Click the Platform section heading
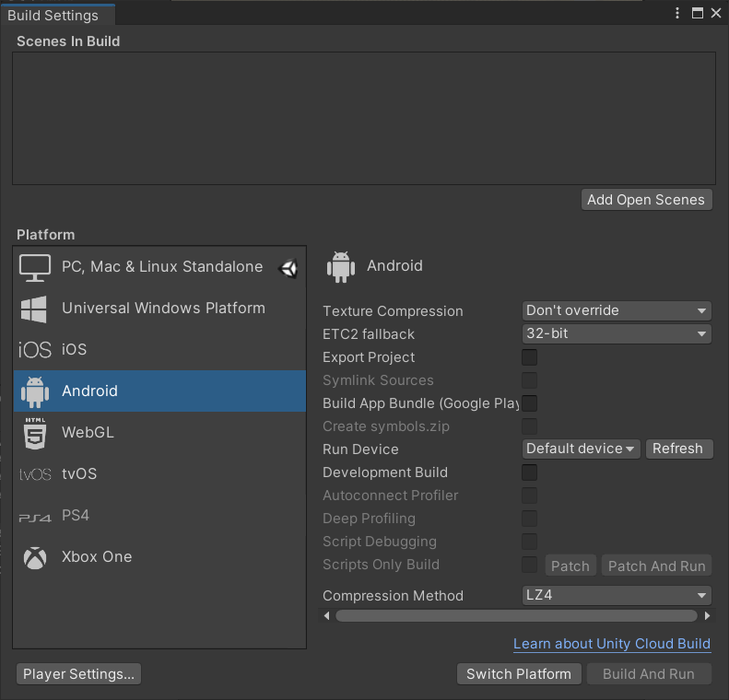729x700 pixels. 45,235
